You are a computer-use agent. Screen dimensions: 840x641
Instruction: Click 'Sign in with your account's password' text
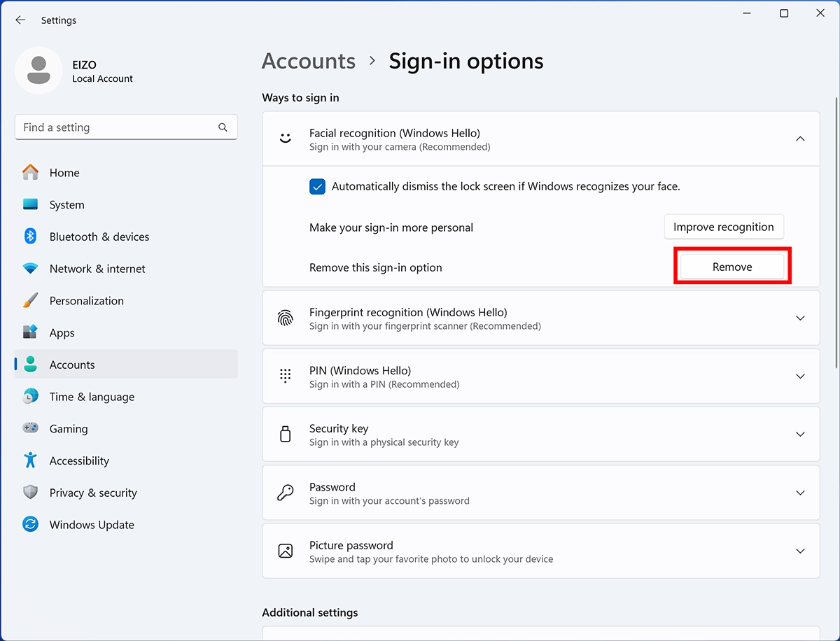tap(389, 500)
